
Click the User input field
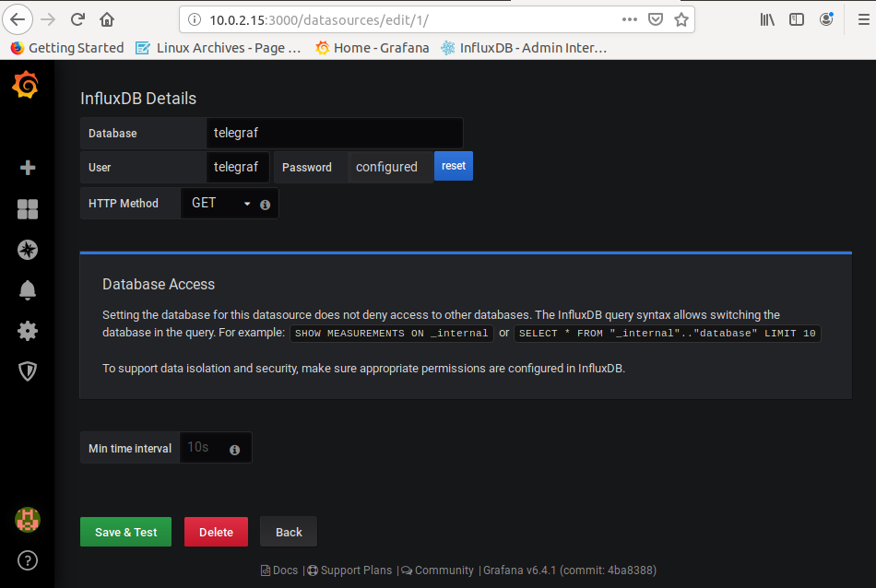tap(237, 167)
